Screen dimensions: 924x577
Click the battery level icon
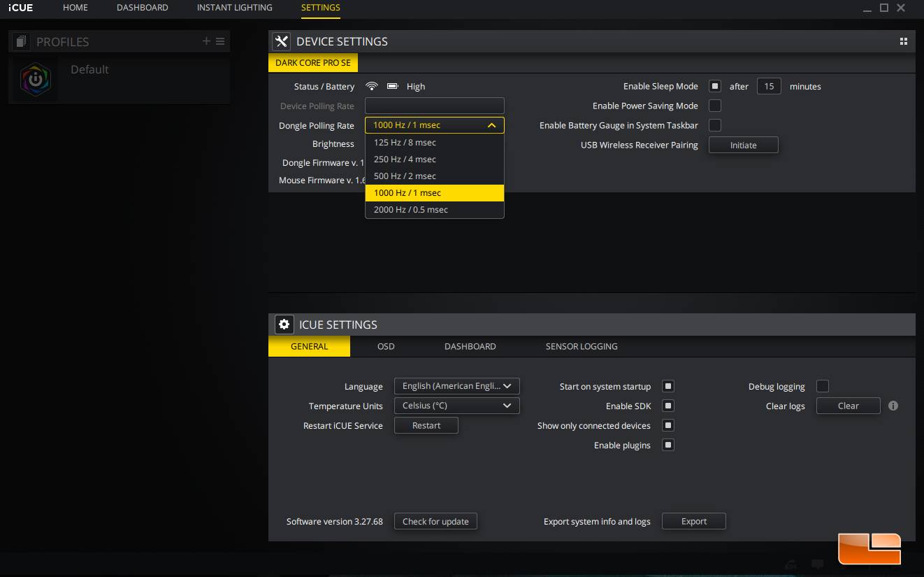click(x=393, y=86)
